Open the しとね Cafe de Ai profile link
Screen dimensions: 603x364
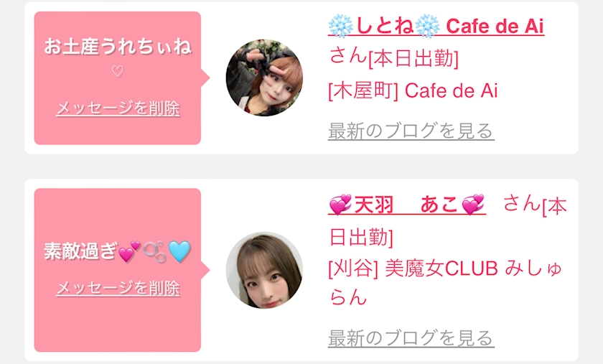click(x=436, y=26)
